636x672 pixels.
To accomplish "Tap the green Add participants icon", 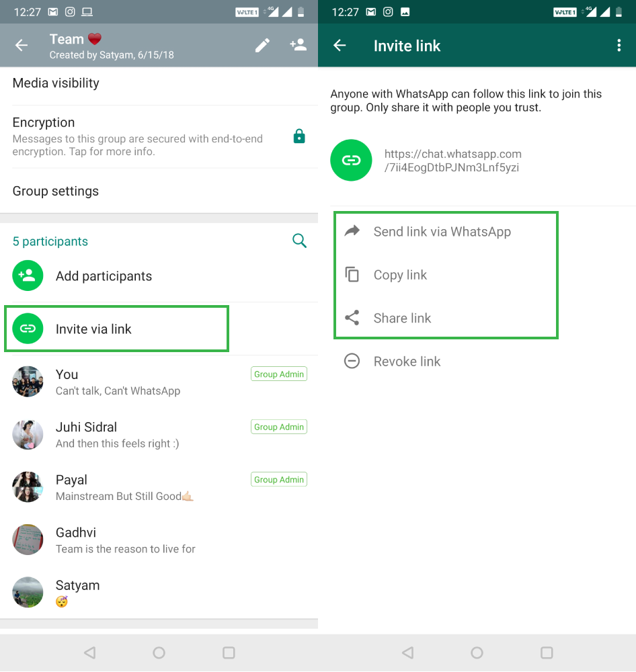I will click(x=28, y=276).
